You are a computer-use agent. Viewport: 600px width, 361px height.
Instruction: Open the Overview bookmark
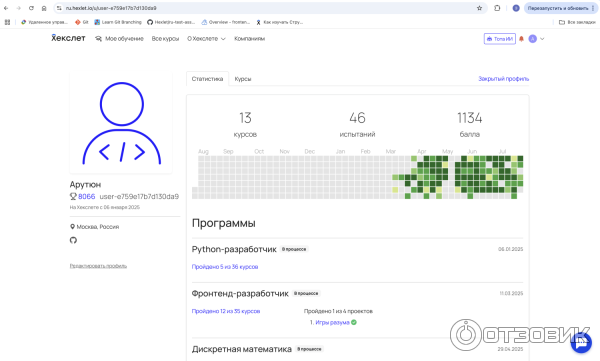pos(226,22)
